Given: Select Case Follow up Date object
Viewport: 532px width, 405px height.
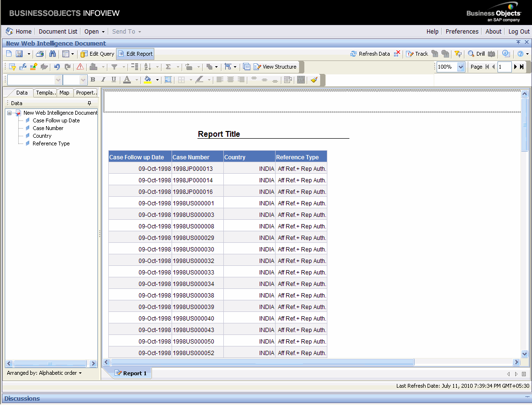Looking at the screenshot, I should (x=56, y=120).
